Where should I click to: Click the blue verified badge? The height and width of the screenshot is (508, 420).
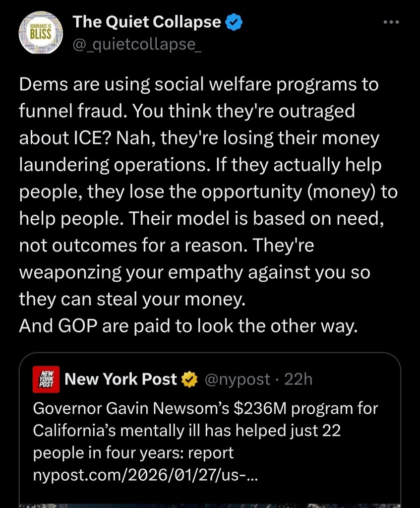pyautogui.click(x=233, y=23)
